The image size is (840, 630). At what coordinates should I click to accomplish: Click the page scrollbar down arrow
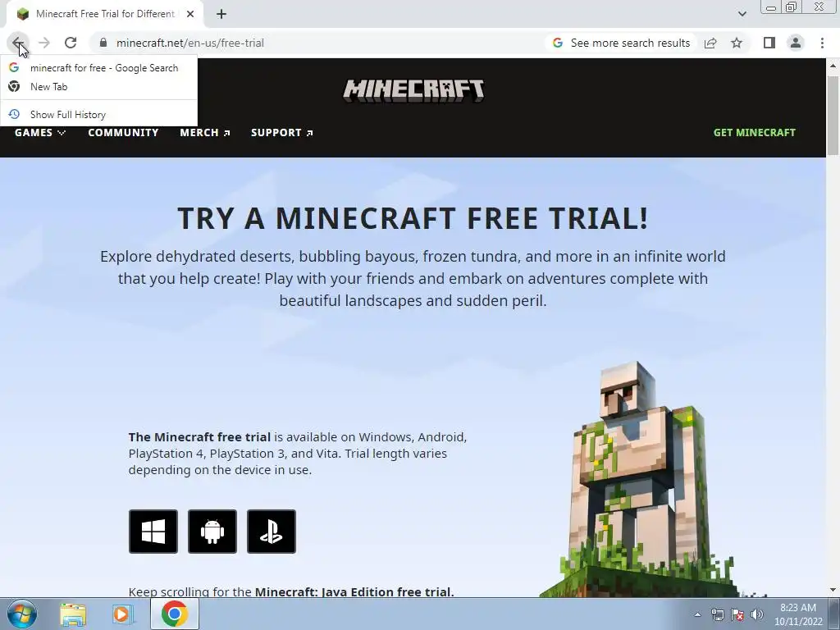[x=833, y=591]
